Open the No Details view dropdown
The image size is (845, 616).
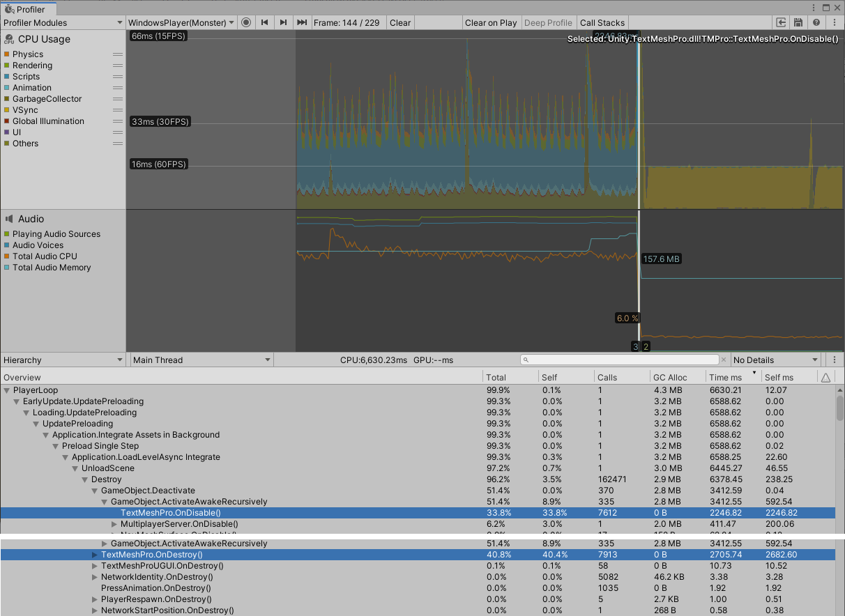coord(776,360)
